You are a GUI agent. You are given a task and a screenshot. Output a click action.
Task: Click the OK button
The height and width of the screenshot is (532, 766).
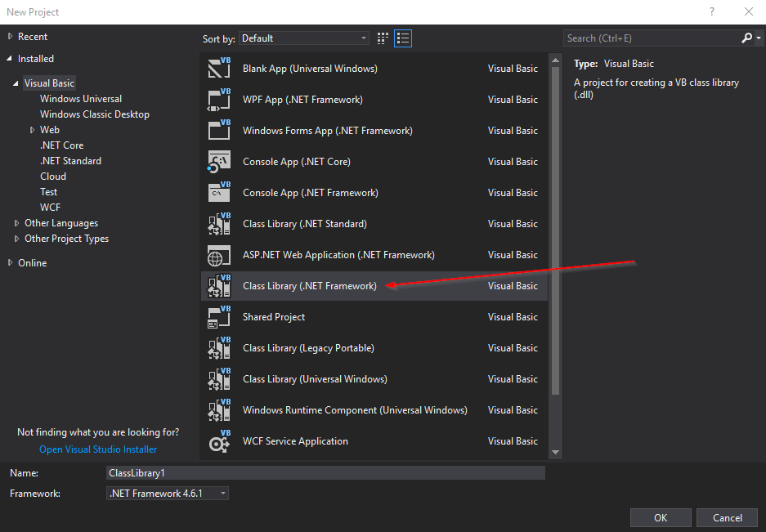tap(661, 518)
